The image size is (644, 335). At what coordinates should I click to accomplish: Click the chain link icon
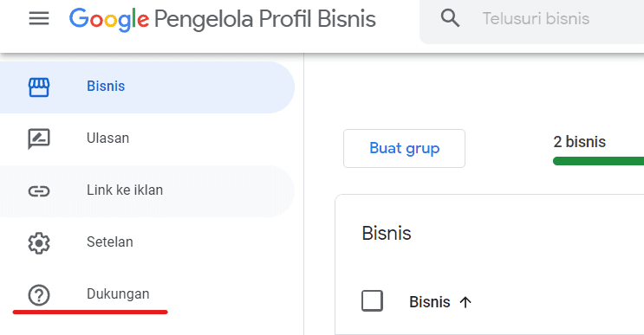pyautogui.click(x=39, y=191)
